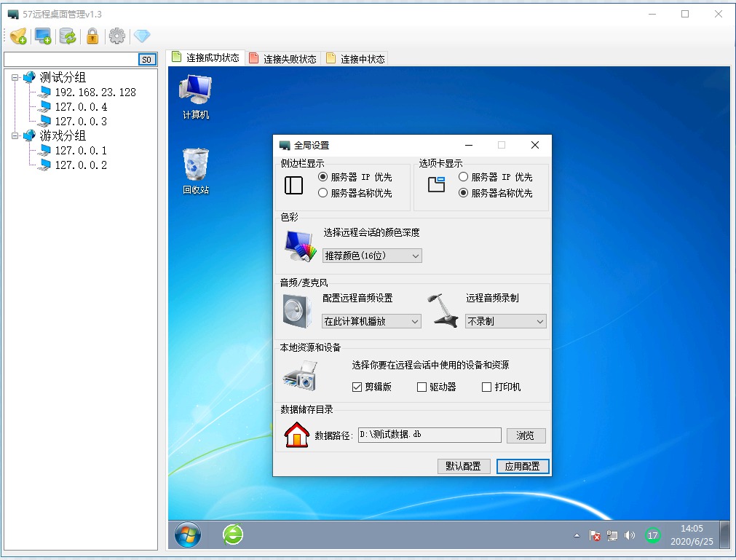
Task: Collapse the 测试分组 tree group
Action: (15, 77)
